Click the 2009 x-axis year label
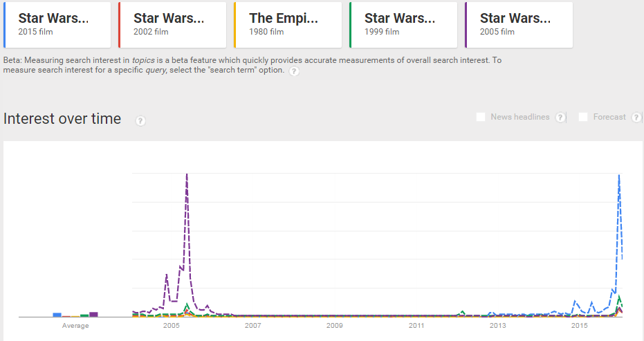644x341 pixels. [x=334, y=325]
